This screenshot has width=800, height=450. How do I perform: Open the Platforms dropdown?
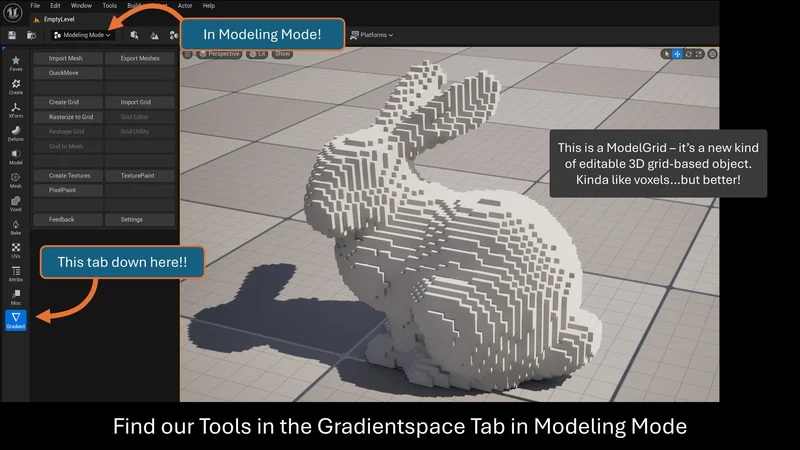click(372, 35)
